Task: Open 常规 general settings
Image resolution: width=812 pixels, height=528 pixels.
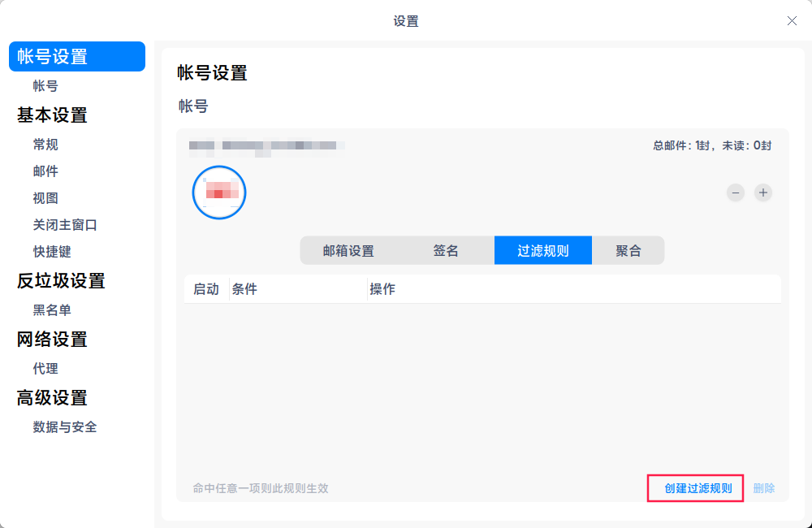Action: point(45,144)
